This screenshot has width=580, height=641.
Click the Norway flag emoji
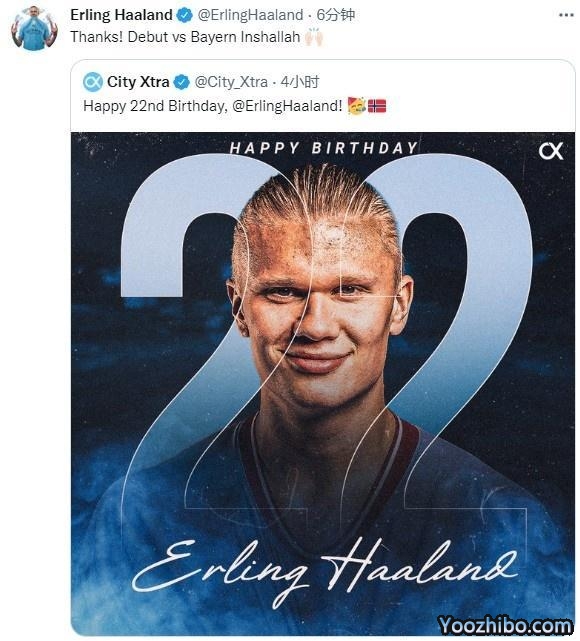click(x=377, y=106)
